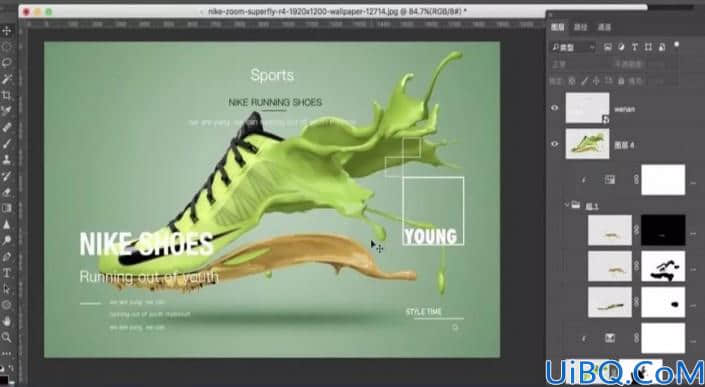Viewport: 705px width, 387px height.
Task: Open the layer filter type dropdown
Action: 573,47
